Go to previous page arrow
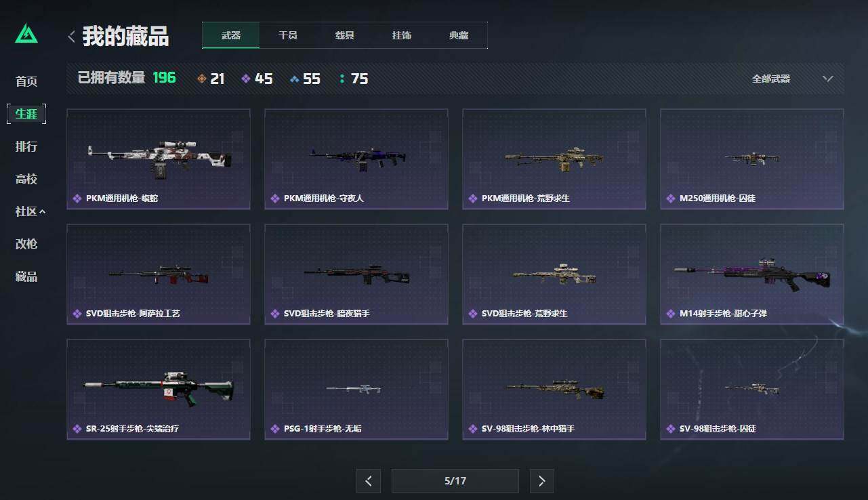The height and width of the screenshot is (500, 868). click(x=368, y=481)
